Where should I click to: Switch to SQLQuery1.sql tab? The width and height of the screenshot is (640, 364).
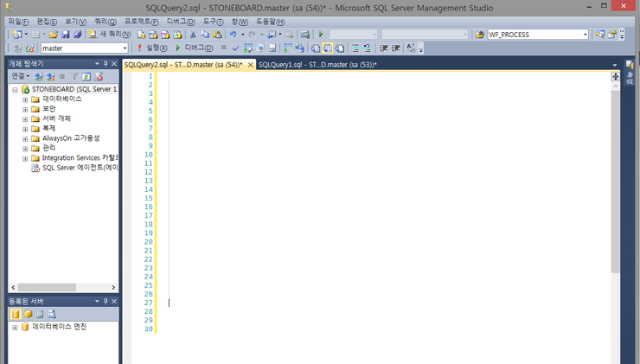[317, 65]
